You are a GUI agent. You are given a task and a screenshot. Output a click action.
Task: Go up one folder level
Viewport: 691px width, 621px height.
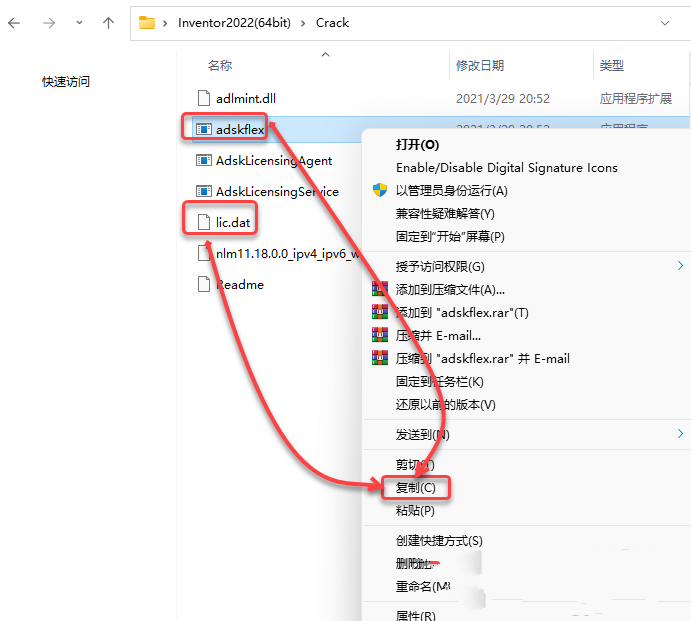point(108,23)
